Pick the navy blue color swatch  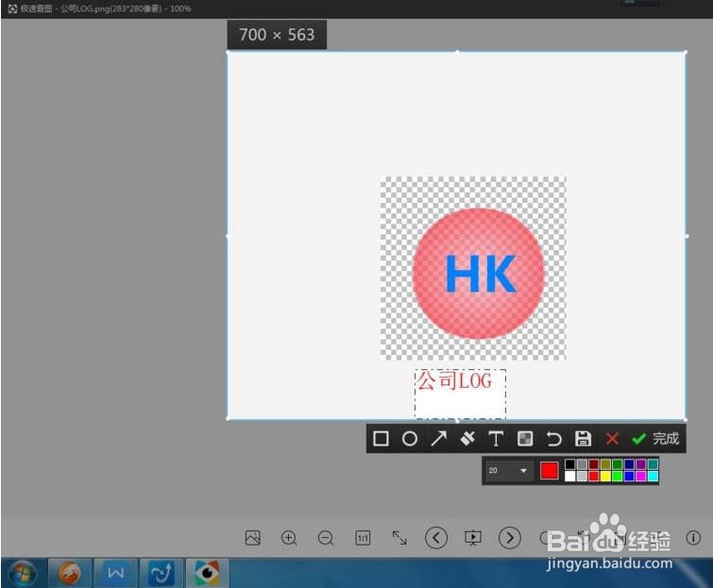pyautogui.click(x=629, y=464)
